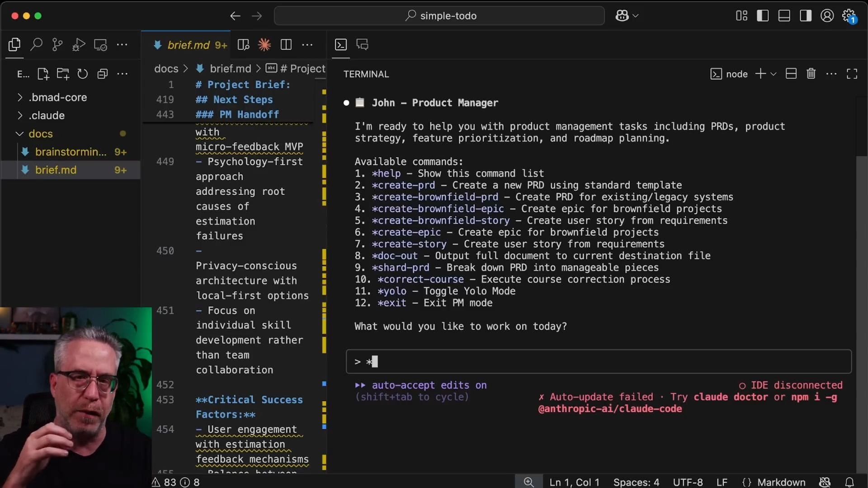Click the Claude terminal prompt input box
This screenshot has width=868, height=488.
coord(598,361)
